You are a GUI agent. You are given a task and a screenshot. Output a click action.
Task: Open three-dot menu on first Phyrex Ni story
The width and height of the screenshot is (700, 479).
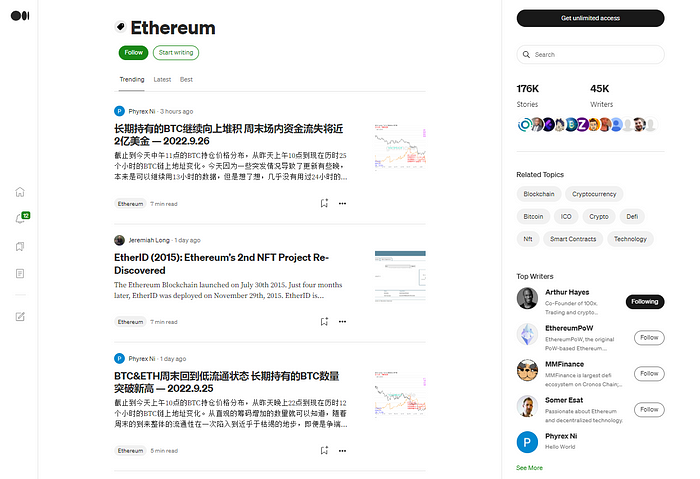[x=342, y=203]
